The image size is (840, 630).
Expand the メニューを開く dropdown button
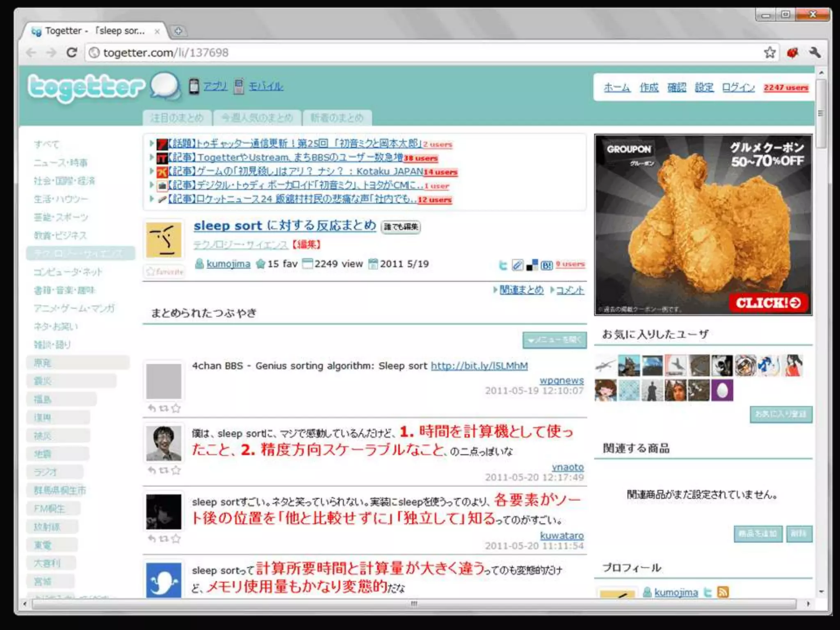[555, 340]
